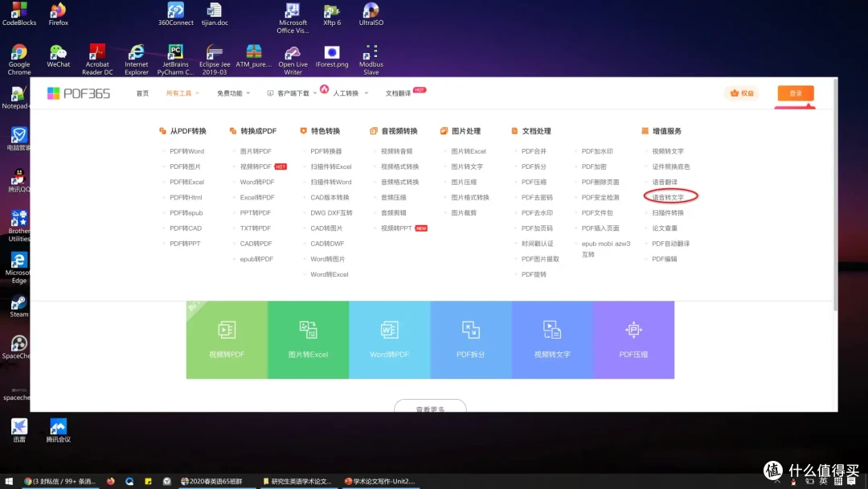Open the PDF编辑 link
Viewport: 868px width, 489px height.
point(665,259)
